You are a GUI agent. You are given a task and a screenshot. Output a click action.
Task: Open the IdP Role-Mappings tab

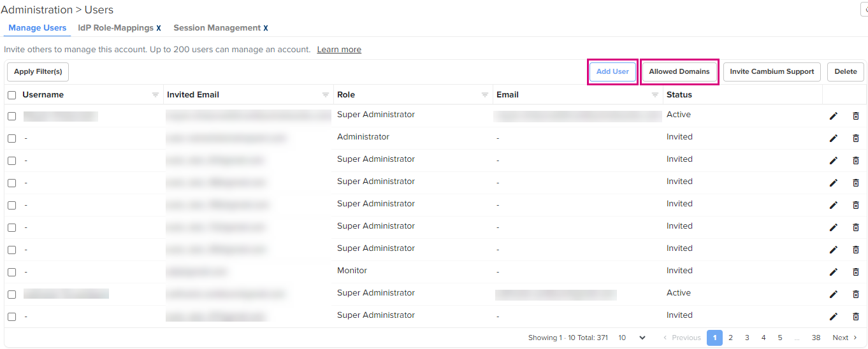[x=115, y=28]
